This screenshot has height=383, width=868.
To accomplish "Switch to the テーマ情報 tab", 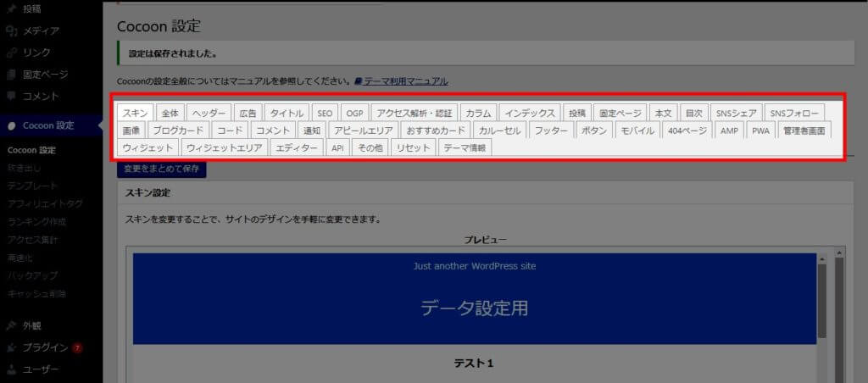I will coord(465,148).
